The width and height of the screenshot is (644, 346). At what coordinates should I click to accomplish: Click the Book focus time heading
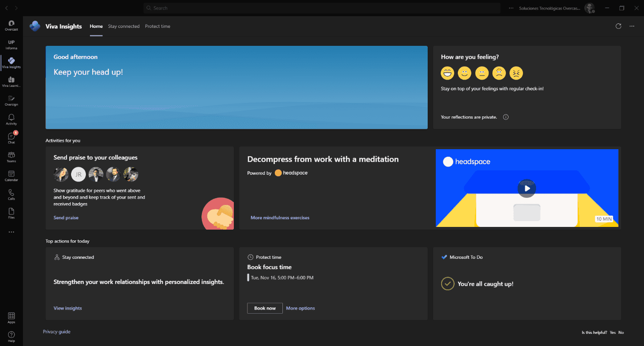(269, 267)
